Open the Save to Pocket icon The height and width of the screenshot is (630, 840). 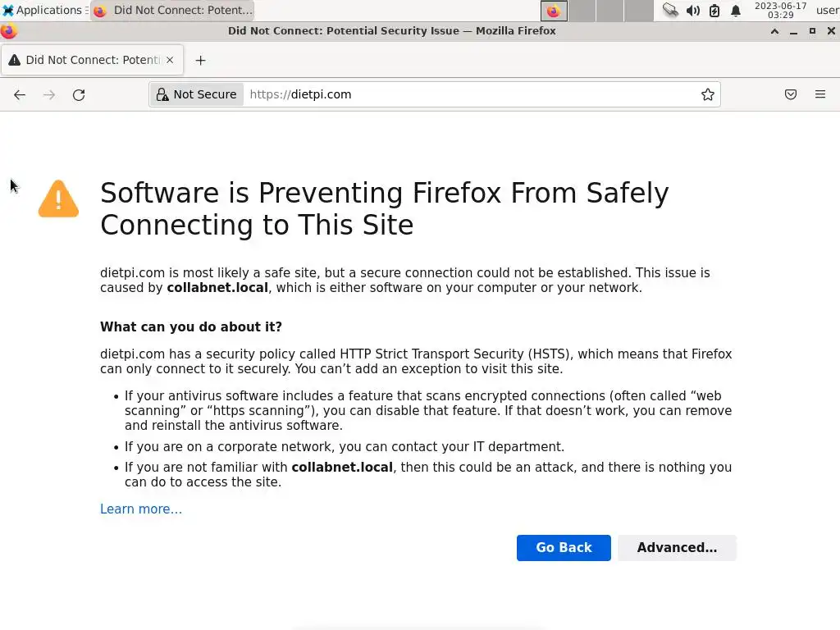(790, 94)
